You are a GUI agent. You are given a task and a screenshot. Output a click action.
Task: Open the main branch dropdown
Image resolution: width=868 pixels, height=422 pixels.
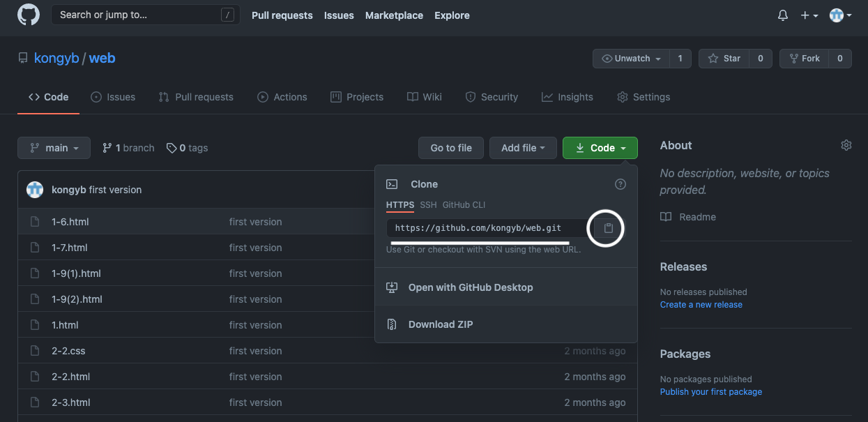point(54,148)
